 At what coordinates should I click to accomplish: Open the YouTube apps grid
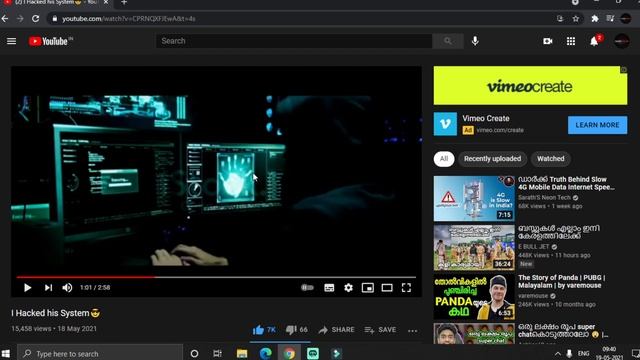tap(571, 41)
